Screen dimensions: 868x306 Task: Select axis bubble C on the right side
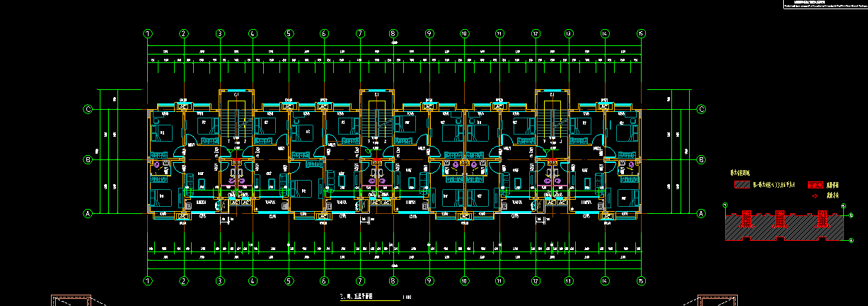point(702,109)
